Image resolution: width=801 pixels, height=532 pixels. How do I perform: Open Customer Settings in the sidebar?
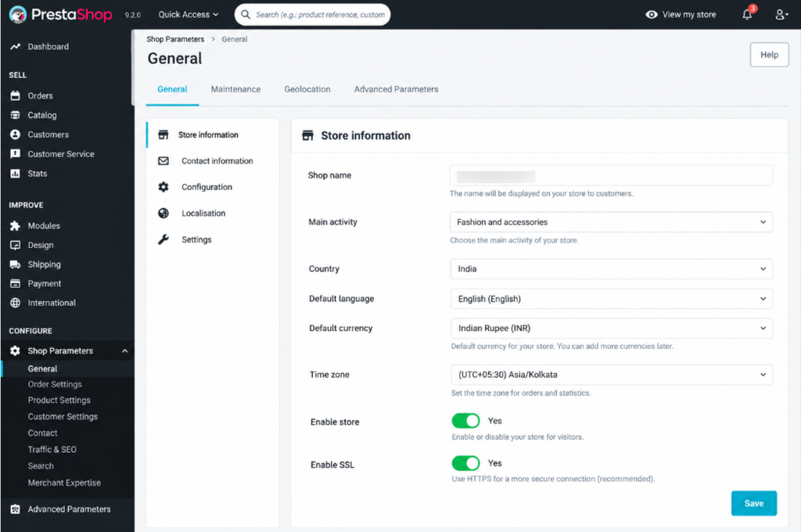63,416
